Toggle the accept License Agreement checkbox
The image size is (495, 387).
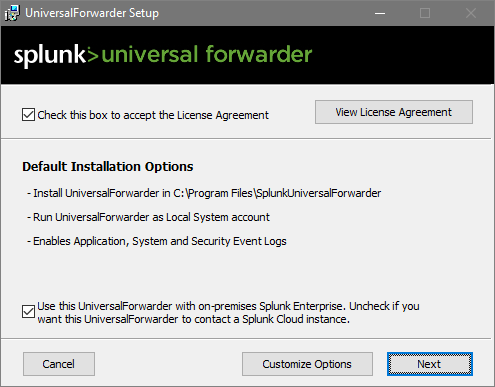click(28, 115)
